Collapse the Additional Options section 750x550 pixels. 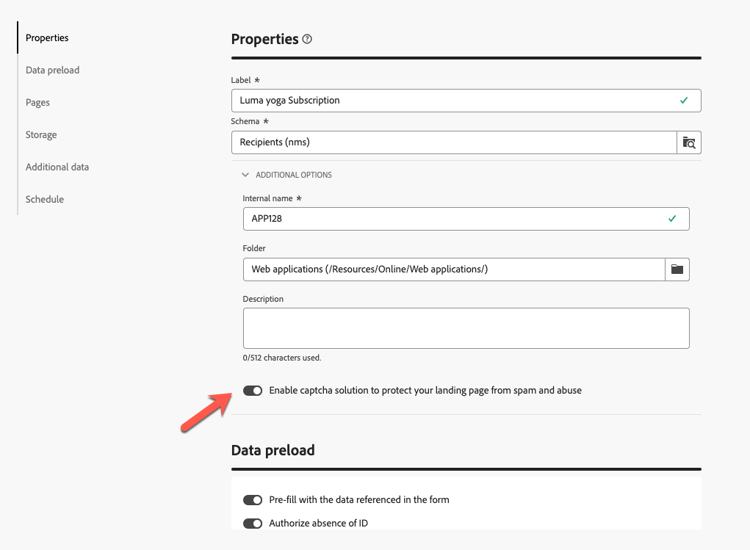point(246,175)
